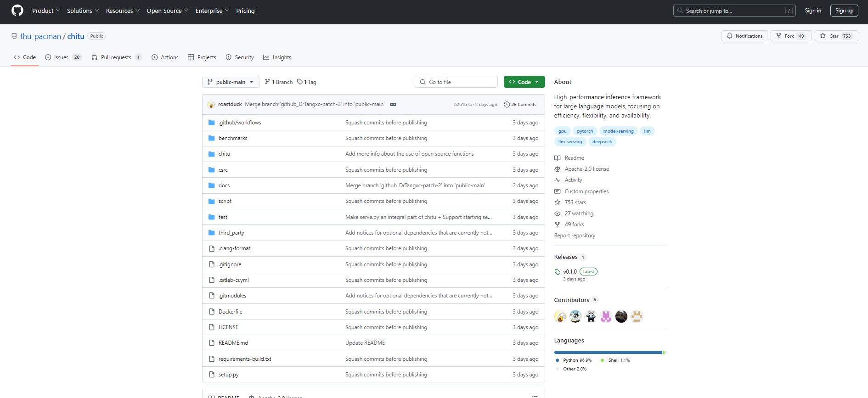This screenshot has height=398, width=868.
Task: Open the public-main branch dropdown
Action: coord(231,82)
